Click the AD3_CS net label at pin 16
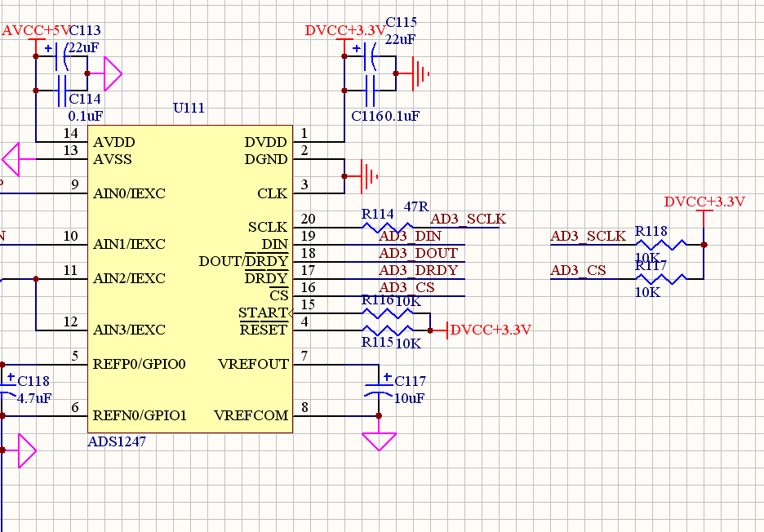The height and width of the screenshot is (532, 764). click(x=406, y=287)
